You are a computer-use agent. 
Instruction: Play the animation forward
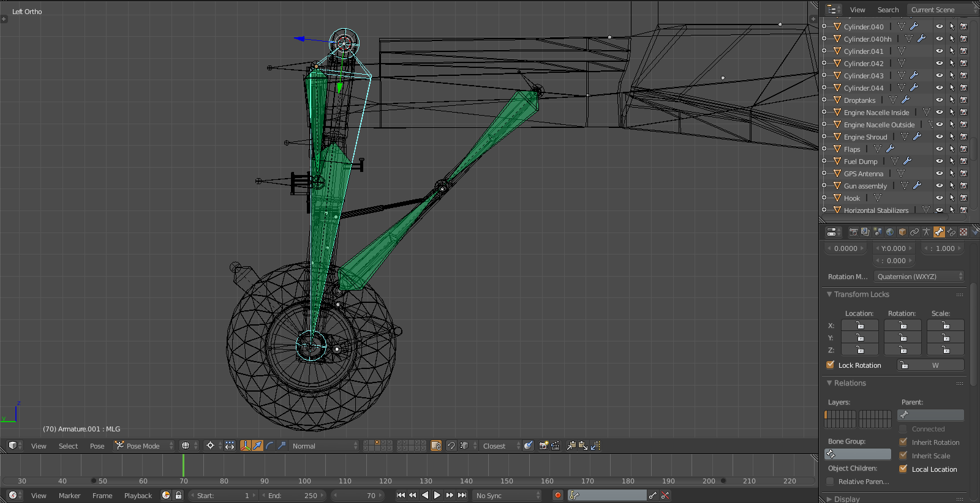pos(437,495)
